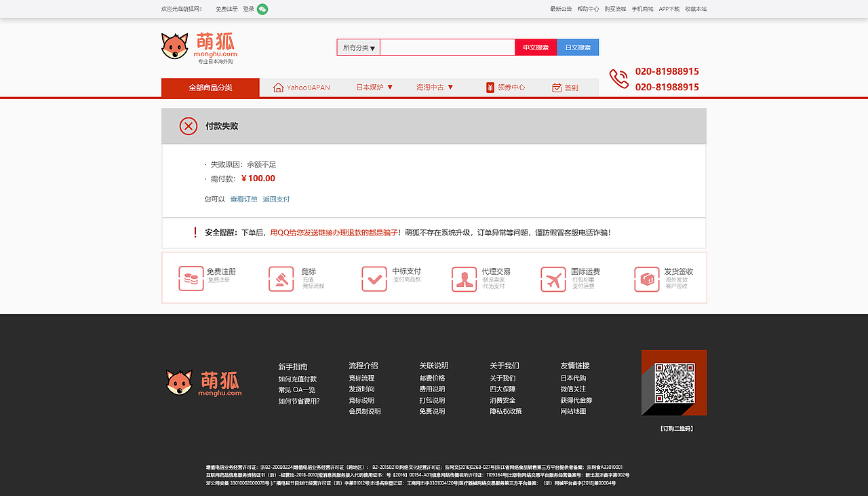Viewport: 868px width, 496px height.
Task: Expand the 日本煤炉 dropdown menu
Action: pyautogui.click(x=372, y=87)
